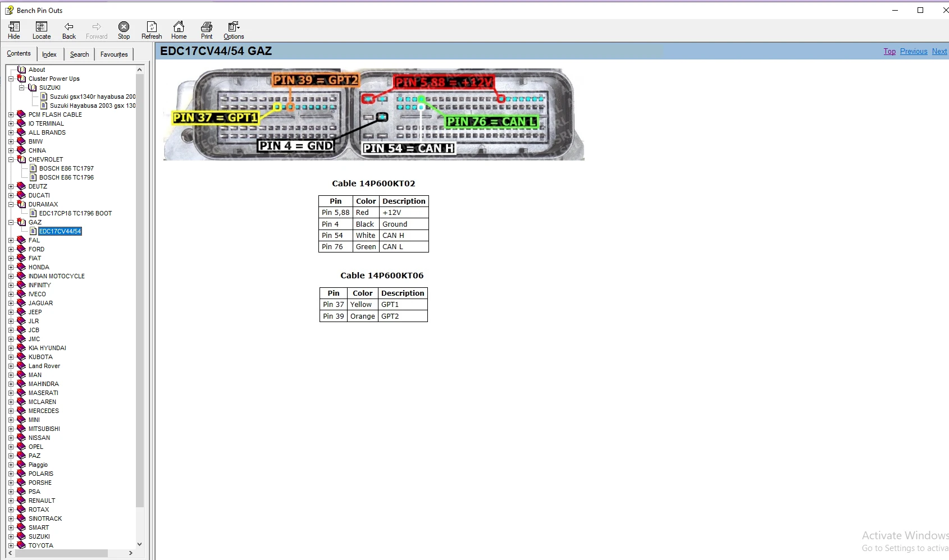Switch to the Search tab
This screenshot has width=949, height=560.
[79, 54]
